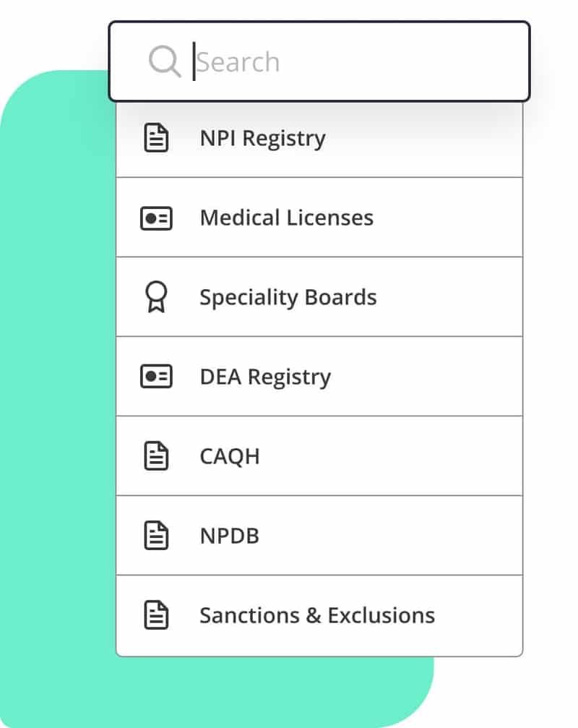Select NPI Registry from the list
578x728 pixels.
pyautogui.click(x=263, y=137)
